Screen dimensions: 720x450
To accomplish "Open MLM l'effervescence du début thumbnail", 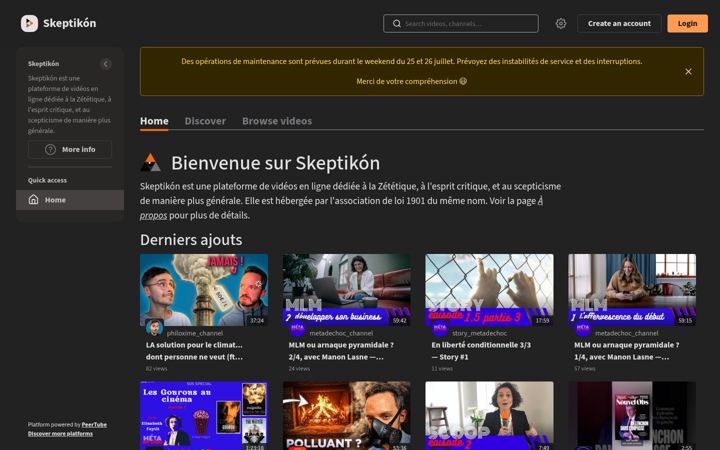I will 632,290.
